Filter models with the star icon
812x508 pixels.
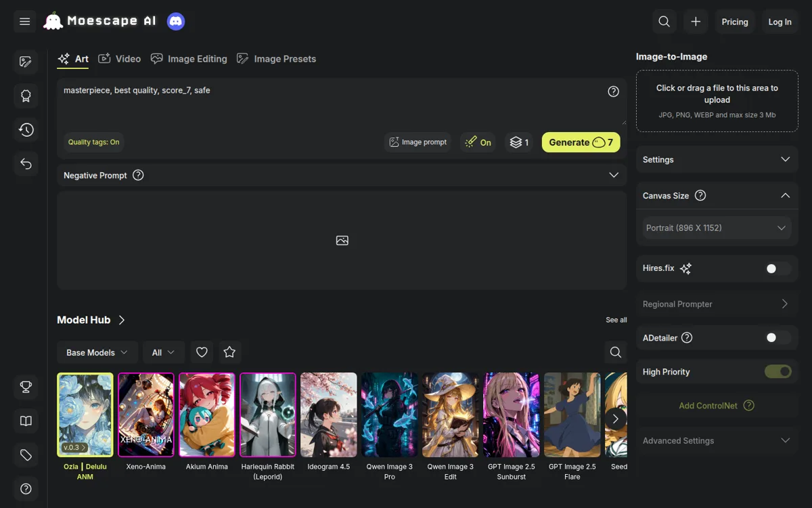(x=229, y=352)
